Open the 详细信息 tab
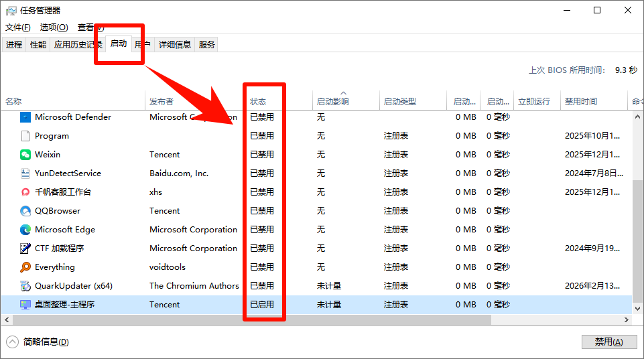Screen dimensions: 644x359 175,45
